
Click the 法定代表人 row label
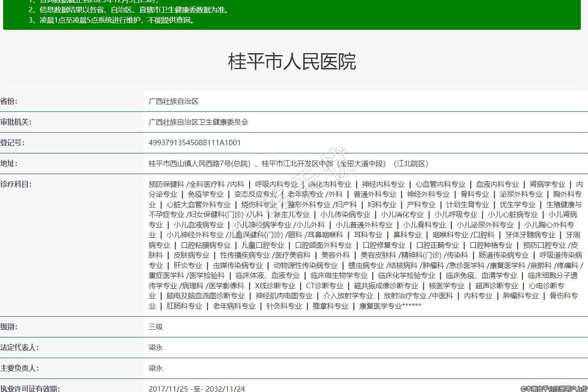pos(19,347)
